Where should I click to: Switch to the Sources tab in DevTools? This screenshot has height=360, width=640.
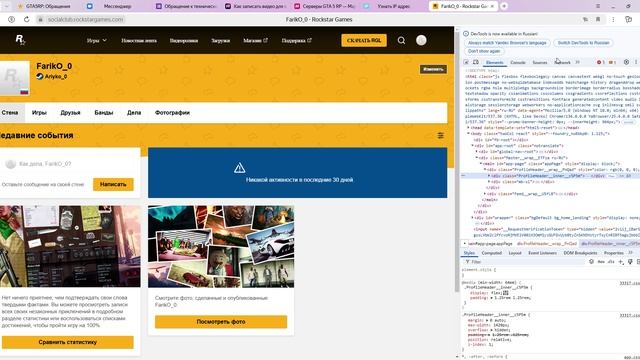click(x=540, y=62)
